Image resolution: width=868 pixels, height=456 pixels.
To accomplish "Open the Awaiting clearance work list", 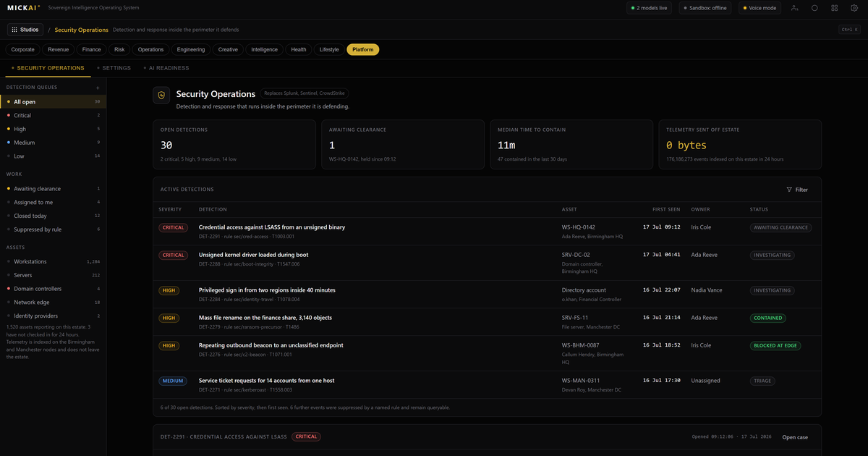I will (x=53, y=189).
